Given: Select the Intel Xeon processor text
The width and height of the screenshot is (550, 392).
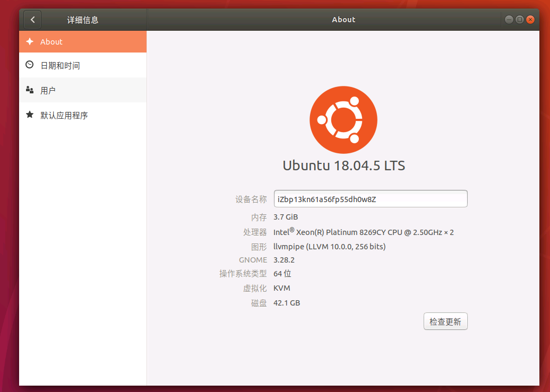Looking at the screenshot, I should [363, 232].
